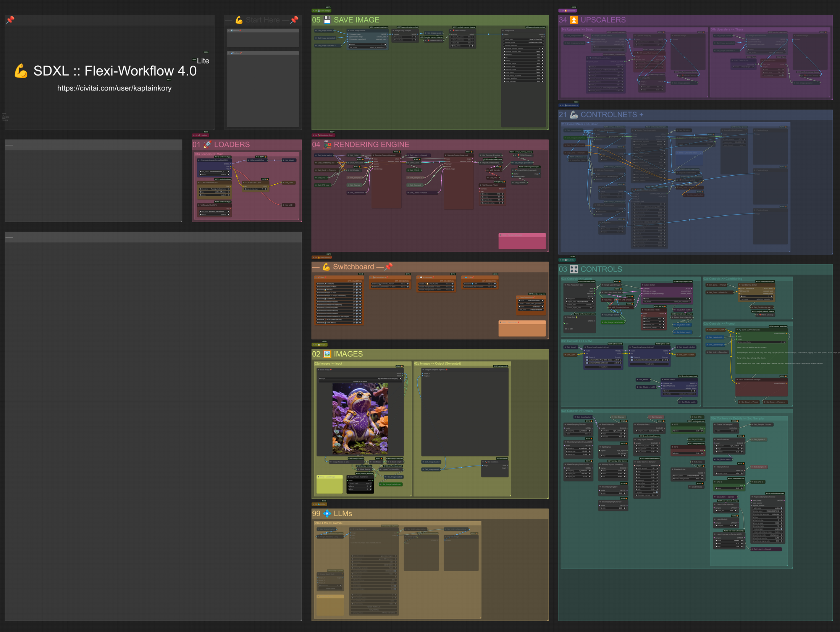Click the frog image preview in Load Image

(x=360, y=419)
